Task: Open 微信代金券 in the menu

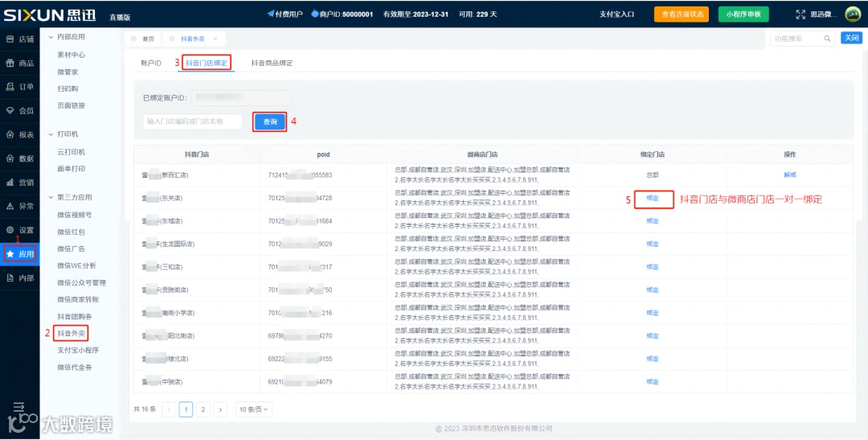Action: [75, 367]
